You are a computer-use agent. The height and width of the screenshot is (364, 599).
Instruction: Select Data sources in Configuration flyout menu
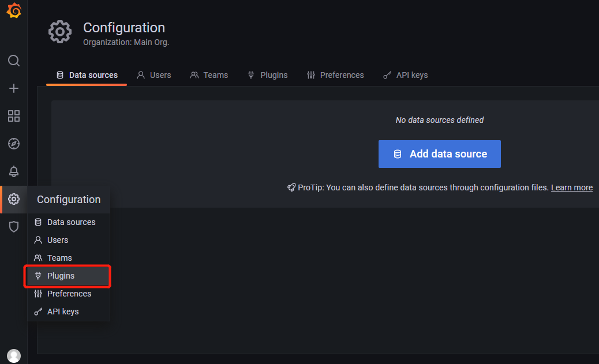[x=69, y=222]
